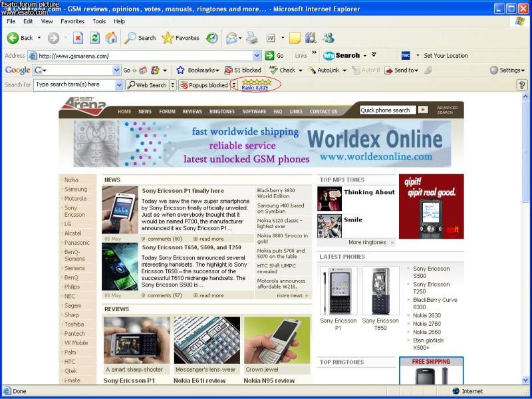
Task: Click the AutoLink wand button
Action: click(324, 70)
